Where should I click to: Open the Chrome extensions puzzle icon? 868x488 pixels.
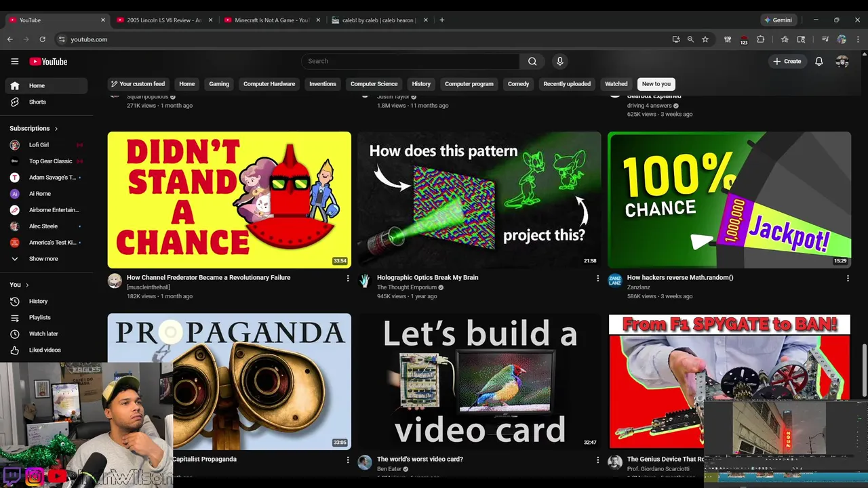760,39
